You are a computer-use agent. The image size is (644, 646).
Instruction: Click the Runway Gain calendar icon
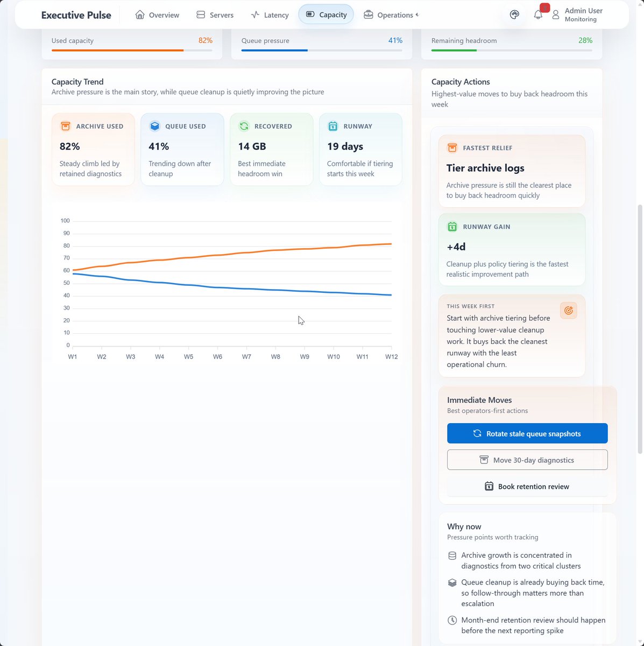[452, 227]
